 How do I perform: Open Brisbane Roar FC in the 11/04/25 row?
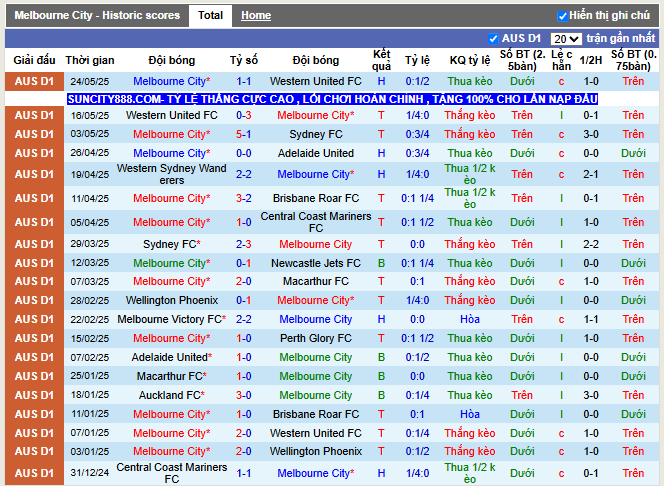coord(315,198)
